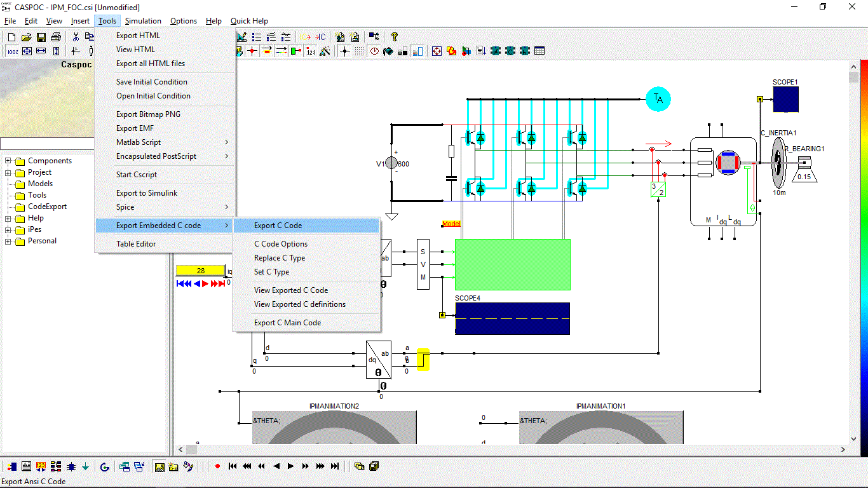
Task: Click the h chip header icon
Action: [x=526, y=51]
